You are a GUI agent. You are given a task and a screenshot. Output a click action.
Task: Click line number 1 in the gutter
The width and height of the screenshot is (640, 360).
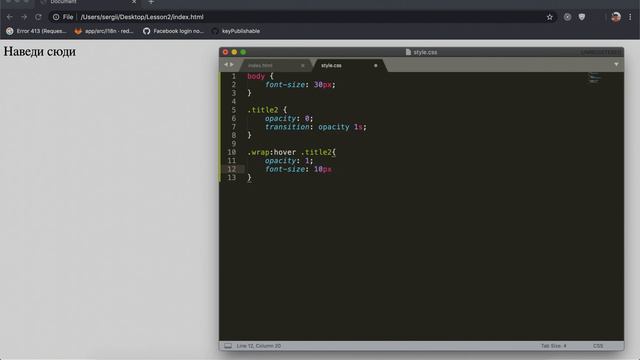234,76
